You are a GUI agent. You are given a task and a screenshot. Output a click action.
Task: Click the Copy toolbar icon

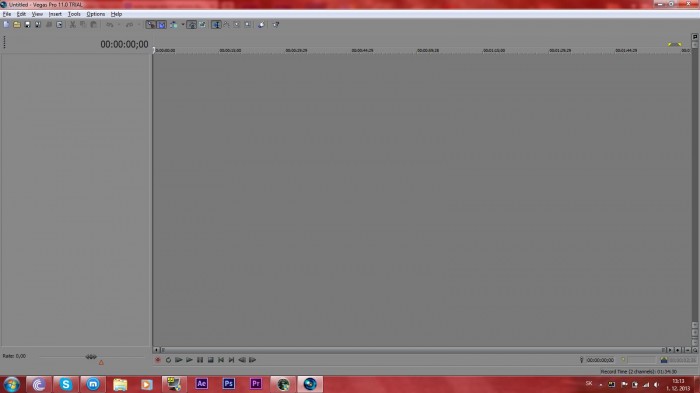click(83, 25)
